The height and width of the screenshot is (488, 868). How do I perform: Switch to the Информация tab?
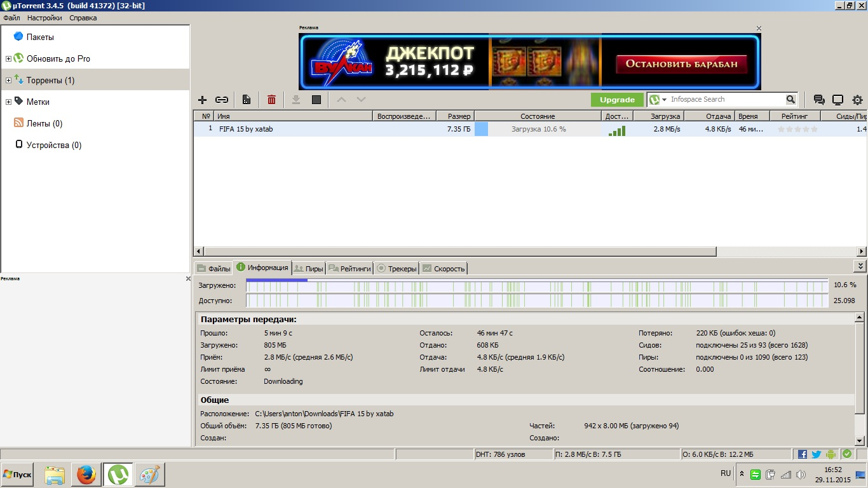tap(262, 268)
